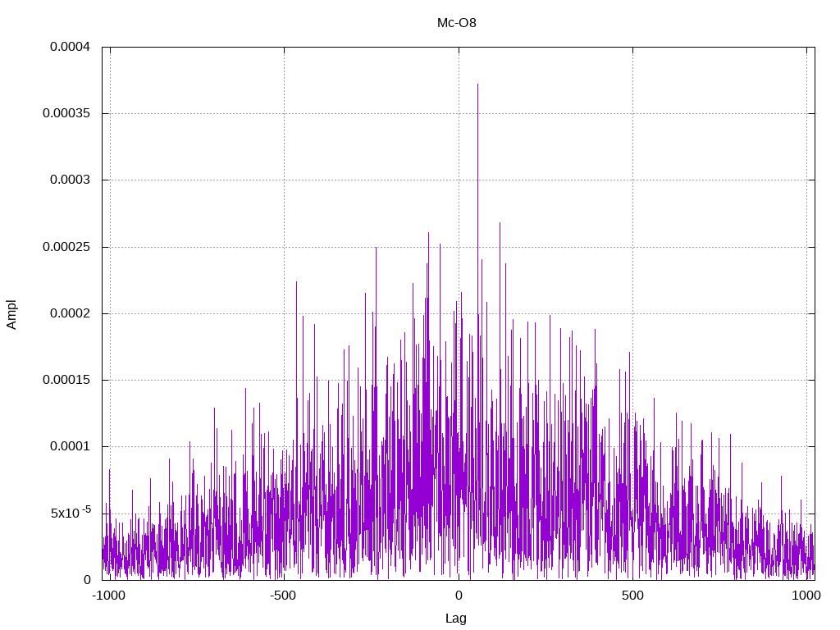This screenshot has width=840, height=630.
Task: Click the x-axis tick label 0
Action: click(x=459, y=596)
